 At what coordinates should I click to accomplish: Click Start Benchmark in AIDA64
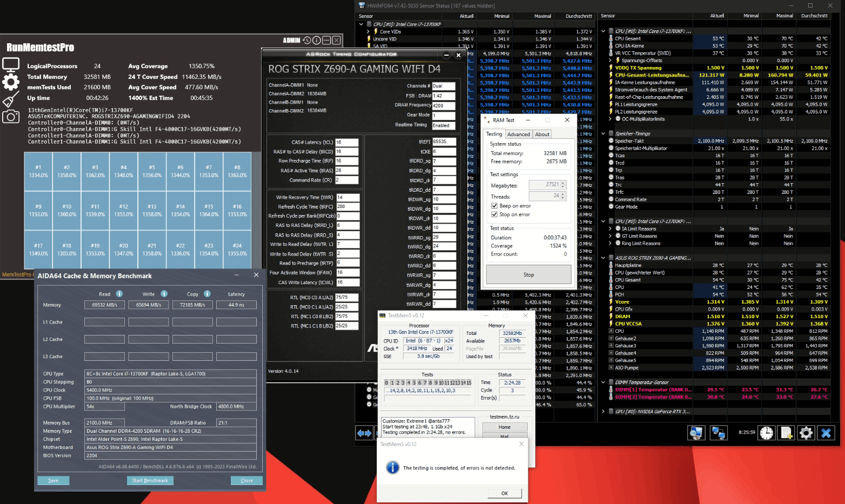pyautogui.click(x=150, y=480)
